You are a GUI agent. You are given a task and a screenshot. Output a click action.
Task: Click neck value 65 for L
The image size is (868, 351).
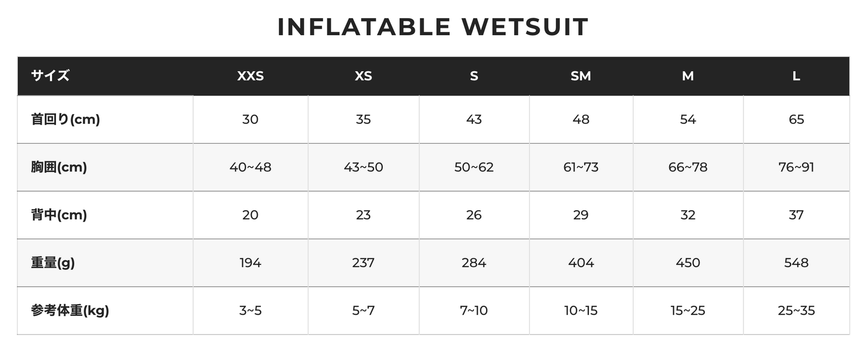click(796, 119)
